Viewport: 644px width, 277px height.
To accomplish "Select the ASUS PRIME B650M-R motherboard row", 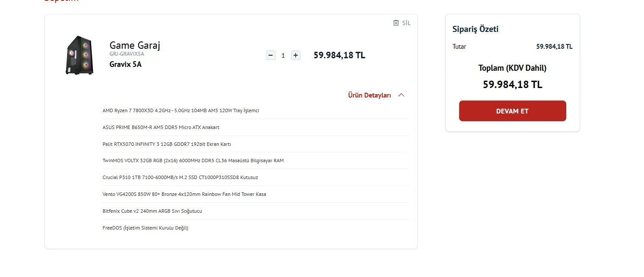I will (x=161, y=127).
